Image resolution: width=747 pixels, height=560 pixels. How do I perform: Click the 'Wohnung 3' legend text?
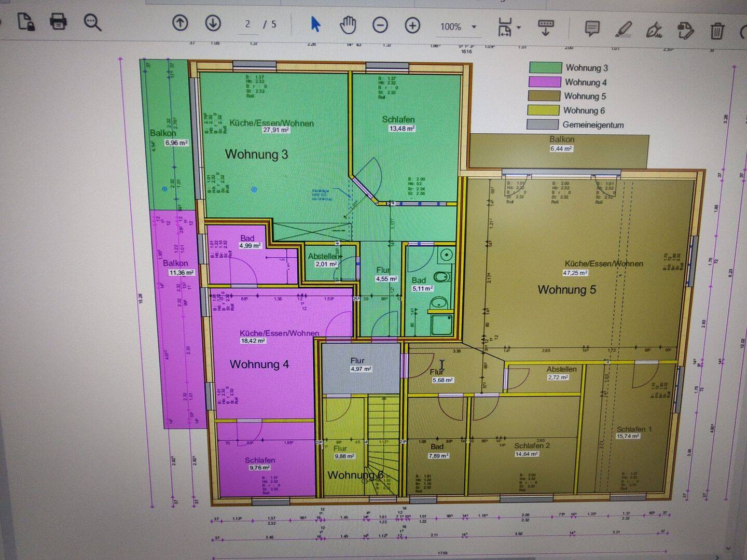[x=587, y=68]
